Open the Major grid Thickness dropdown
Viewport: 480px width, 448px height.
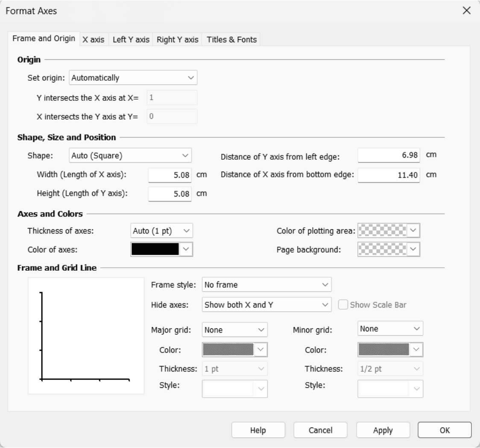(x=235, y=369)
